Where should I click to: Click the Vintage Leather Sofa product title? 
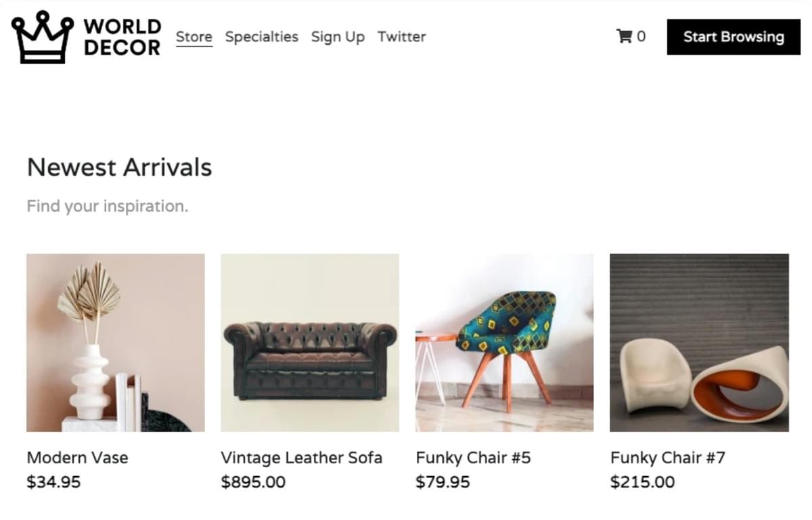click(x=302, y=458)
